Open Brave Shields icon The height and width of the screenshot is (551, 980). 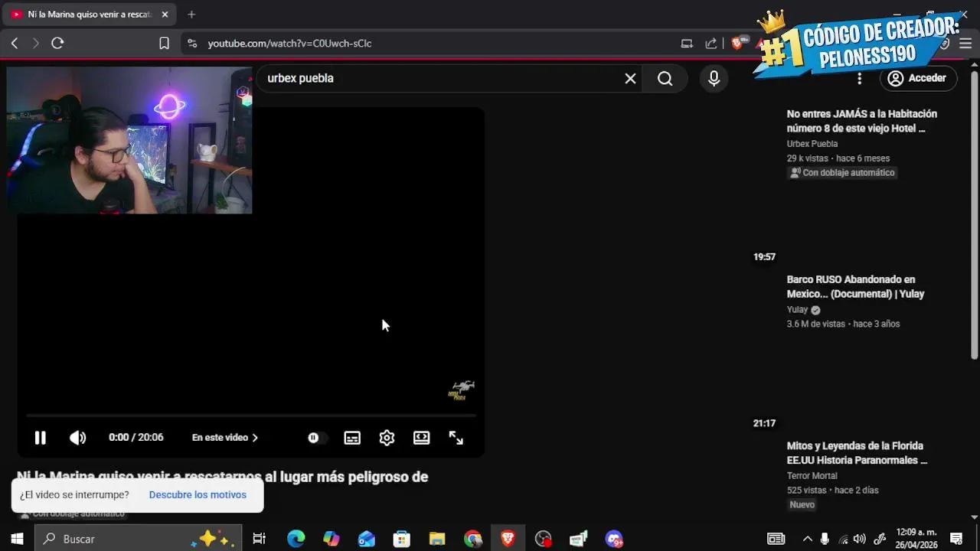[x=738, y=44]
